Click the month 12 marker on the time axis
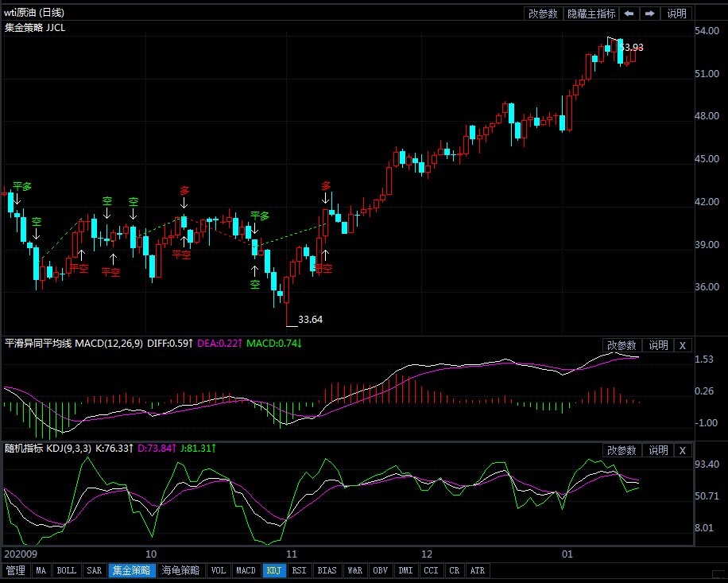The width and height of the screenshot is (728, 583). coord(427,554)
